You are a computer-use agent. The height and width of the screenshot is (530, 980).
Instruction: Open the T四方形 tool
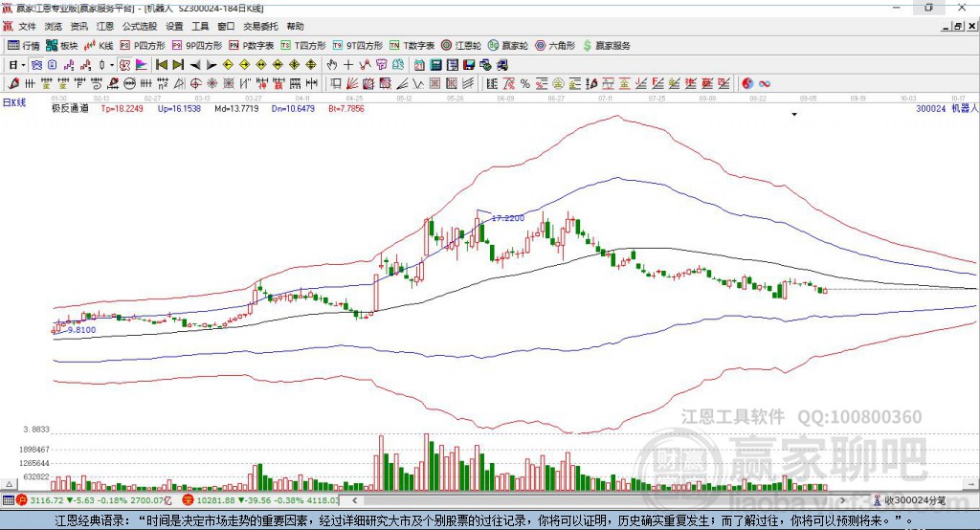pos(303,46)
